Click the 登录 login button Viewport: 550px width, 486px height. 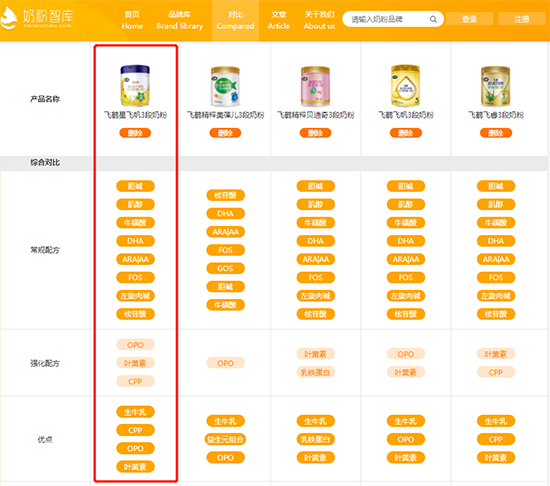tap(469, 19)
